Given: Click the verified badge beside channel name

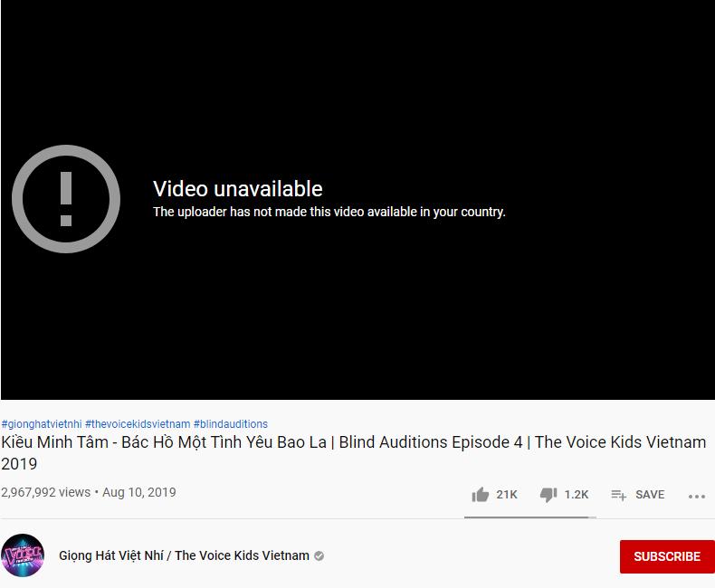Looking at the screenshot, I should coord(319,555).
